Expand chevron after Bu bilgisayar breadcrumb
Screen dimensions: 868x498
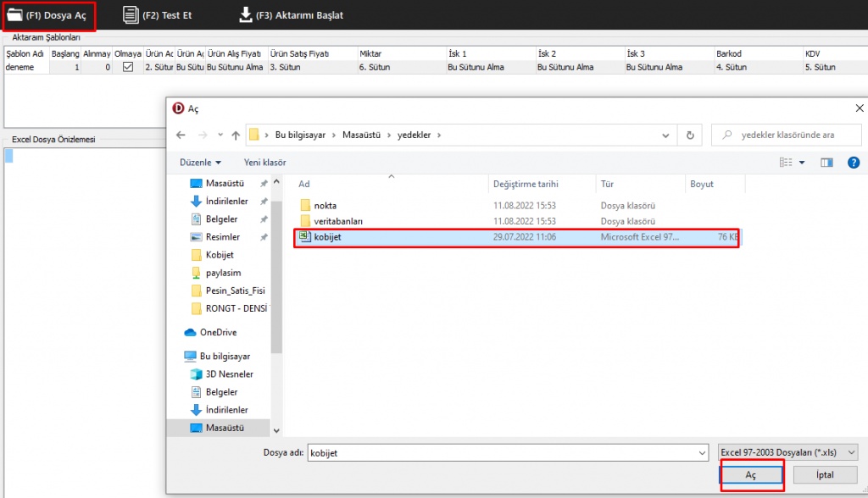[334, 135]
